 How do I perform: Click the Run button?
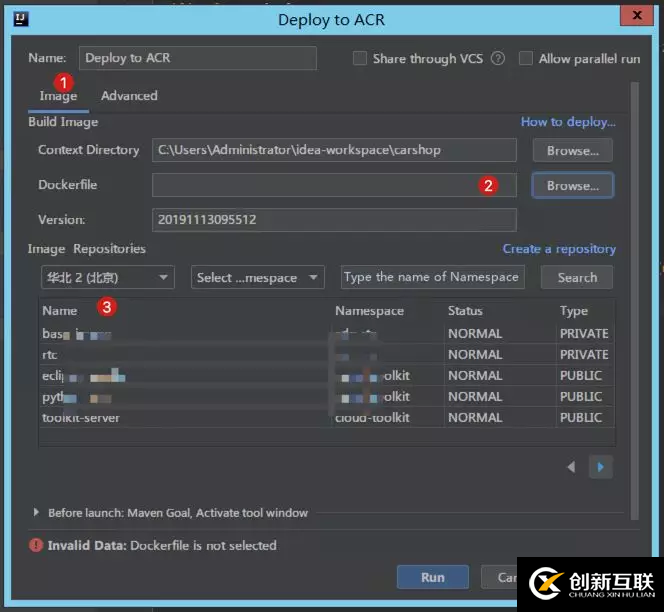[433, 577]
